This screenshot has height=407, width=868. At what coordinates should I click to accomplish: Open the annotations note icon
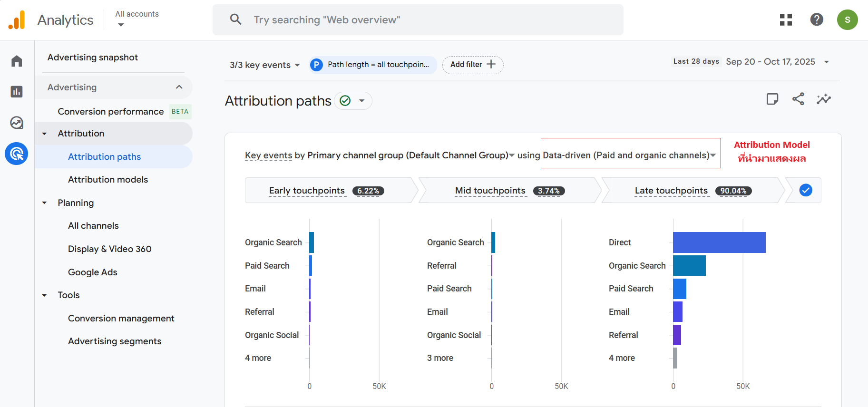pyautogui.click(x=772, y=99)
